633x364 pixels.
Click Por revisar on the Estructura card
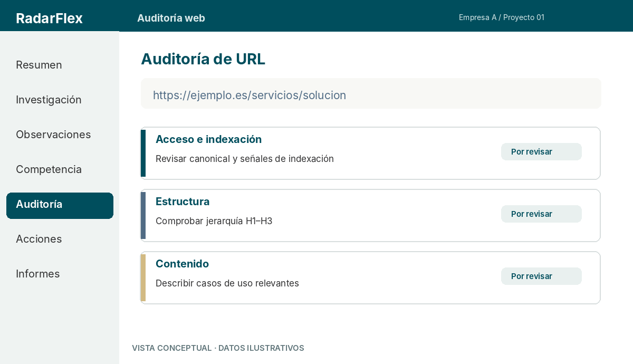point(541,214)
